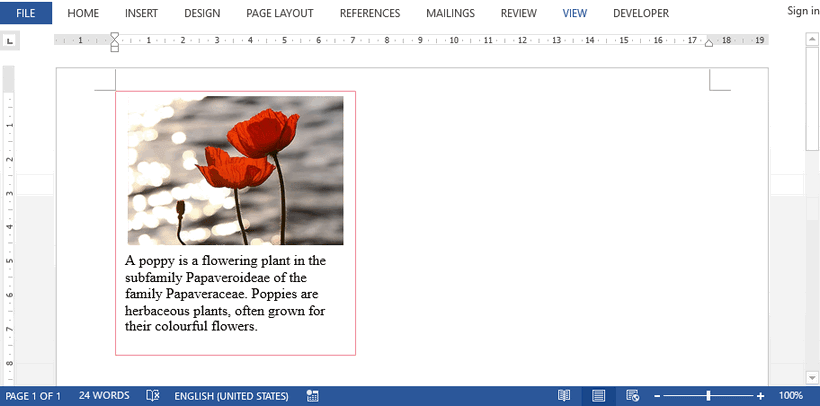Switch to the DESIGN tab
820x406 pixels.
click(x=202, y=14)
